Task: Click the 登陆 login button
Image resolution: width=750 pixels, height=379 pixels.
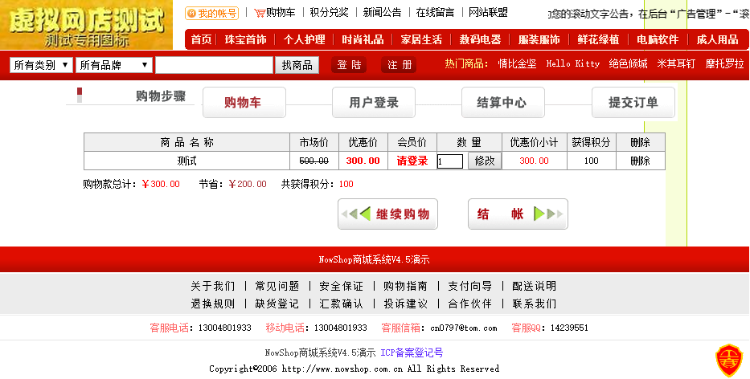Action: pyautogui.click(x=349, y=65)
